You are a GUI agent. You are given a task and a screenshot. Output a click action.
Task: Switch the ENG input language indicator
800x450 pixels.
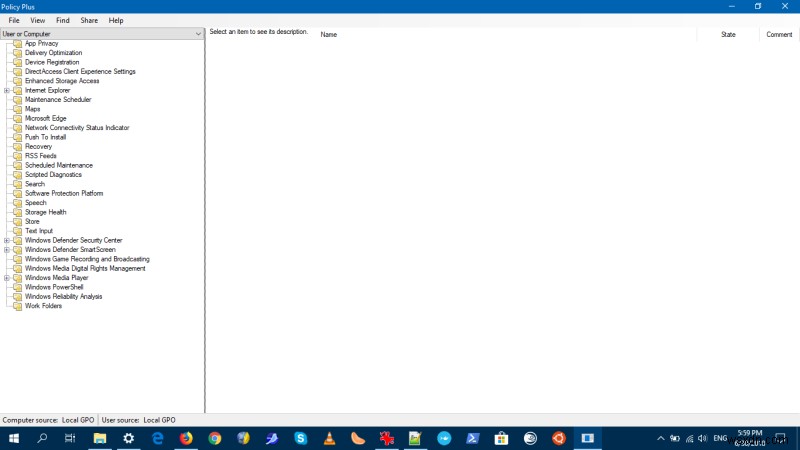pos(720,438)
